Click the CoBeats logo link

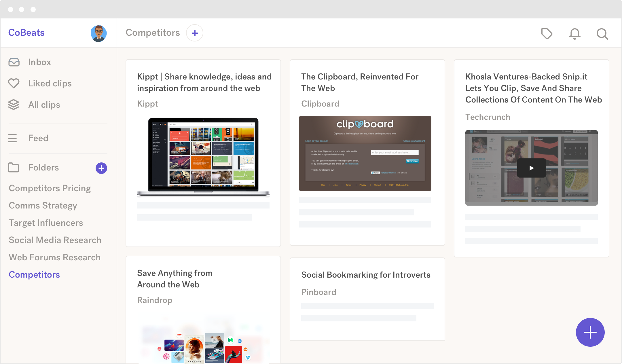coord(26,33)
